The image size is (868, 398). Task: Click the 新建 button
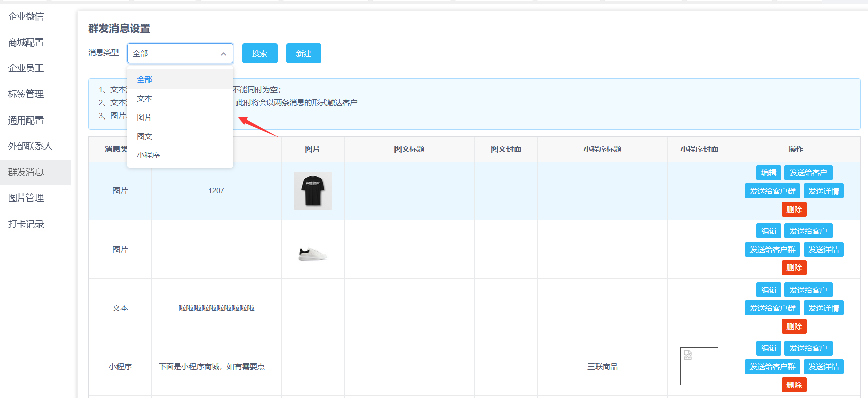click(x=303, y=53)
